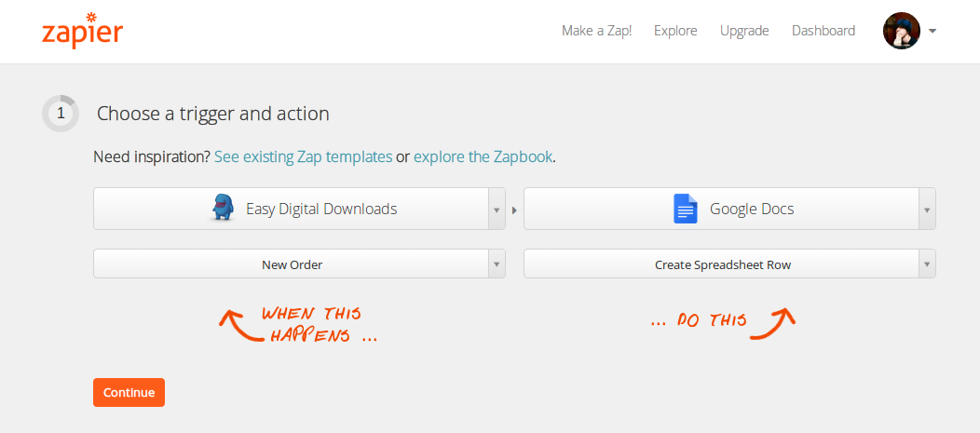Select the Create Spreadsheet Row action field
The height and width of the screenshot is (433, 980).
722,264
